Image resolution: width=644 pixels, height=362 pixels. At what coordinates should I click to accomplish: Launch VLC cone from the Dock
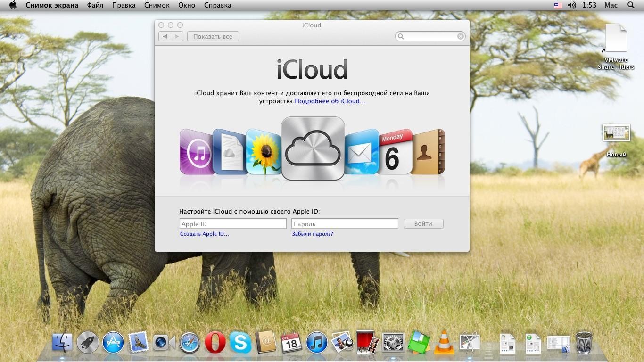(x=444, y=343)
